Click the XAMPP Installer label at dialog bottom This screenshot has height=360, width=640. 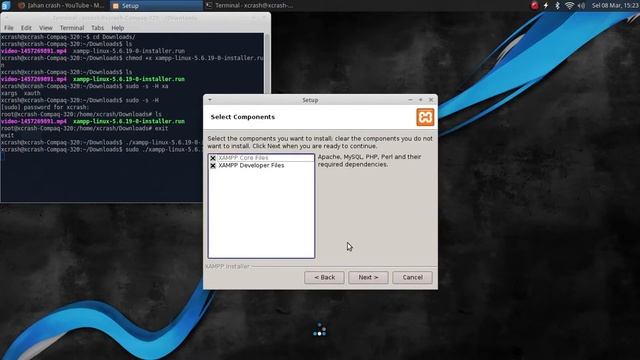click(227, 266)
